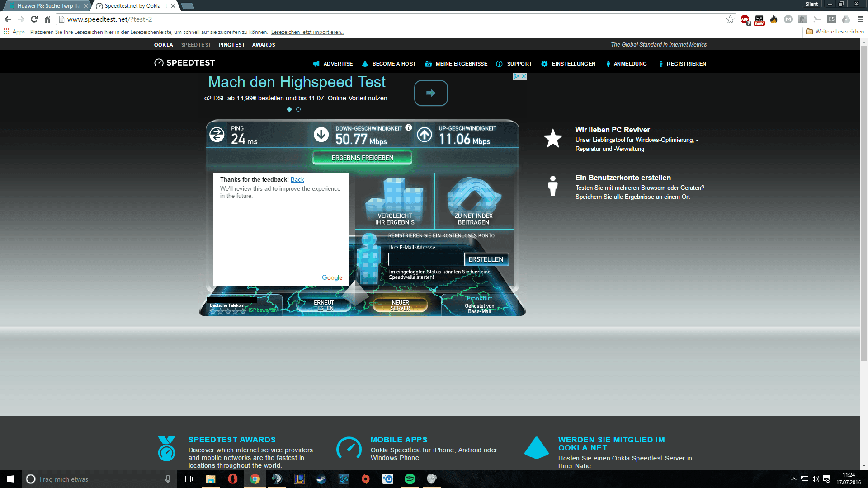Reload the page
Image resolution: width=868 pixels, height=488 pixels.
pyautogui.click(x=34, y=19)
